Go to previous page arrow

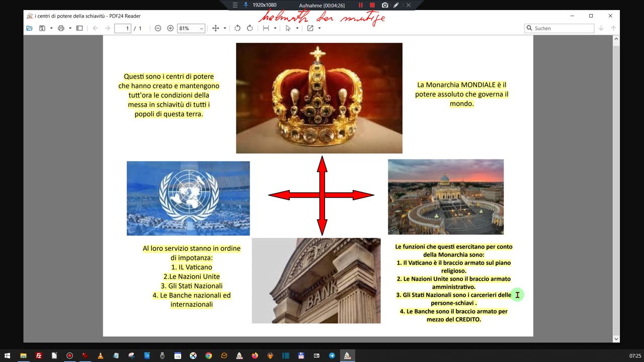[95, 28]
